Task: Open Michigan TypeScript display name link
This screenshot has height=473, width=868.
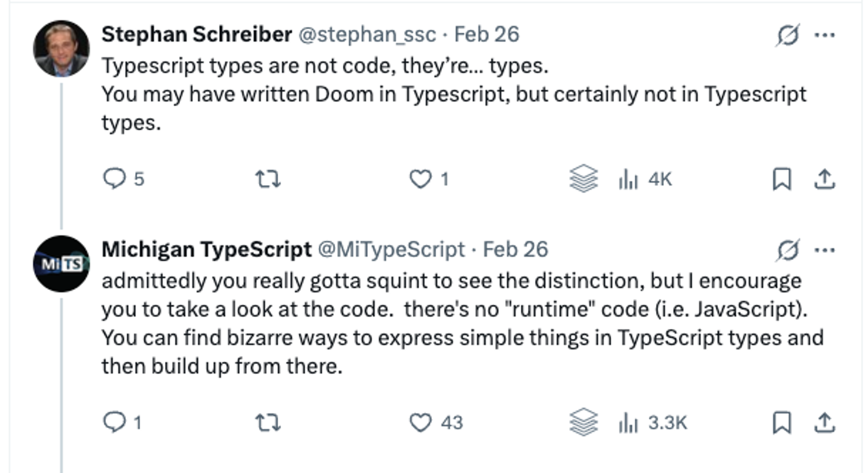Action: point(206,250)
